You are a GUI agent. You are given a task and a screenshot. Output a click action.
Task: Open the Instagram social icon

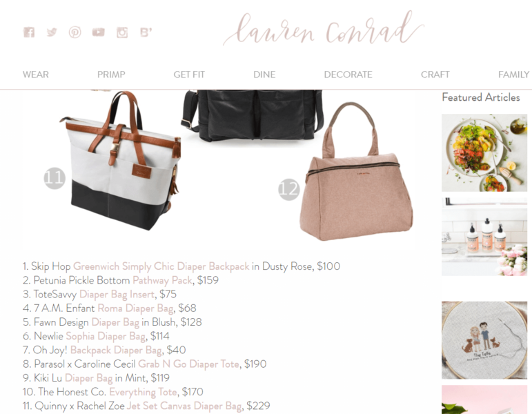click(x=122, y=32)
